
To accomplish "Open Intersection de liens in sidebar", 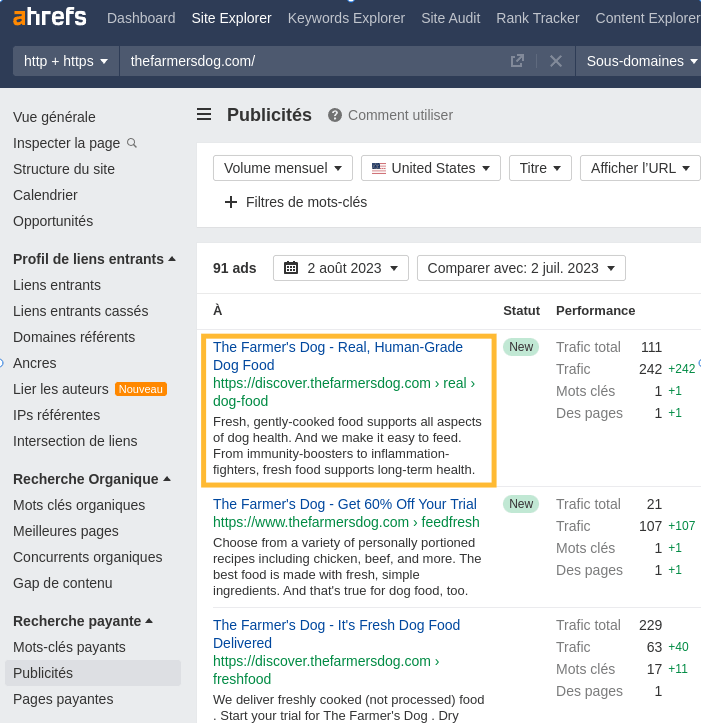I will [x=75, y=441].
